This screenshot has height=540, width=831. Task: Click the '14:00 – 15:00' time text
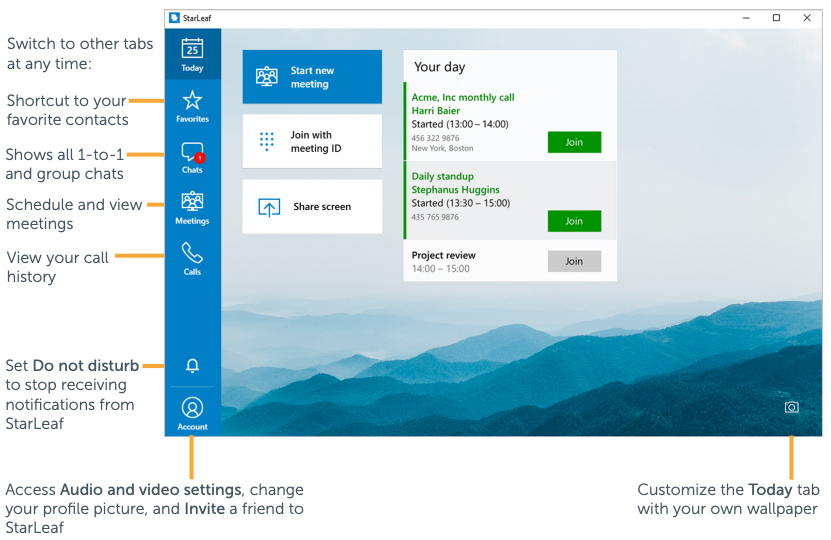tap(441, 269)
